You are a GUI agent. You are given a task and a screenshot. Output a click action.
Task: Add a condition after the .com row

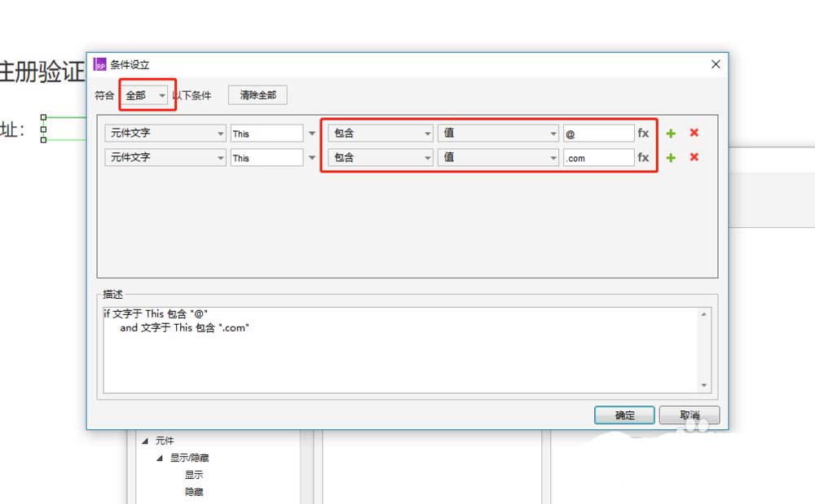click(671, 158)
